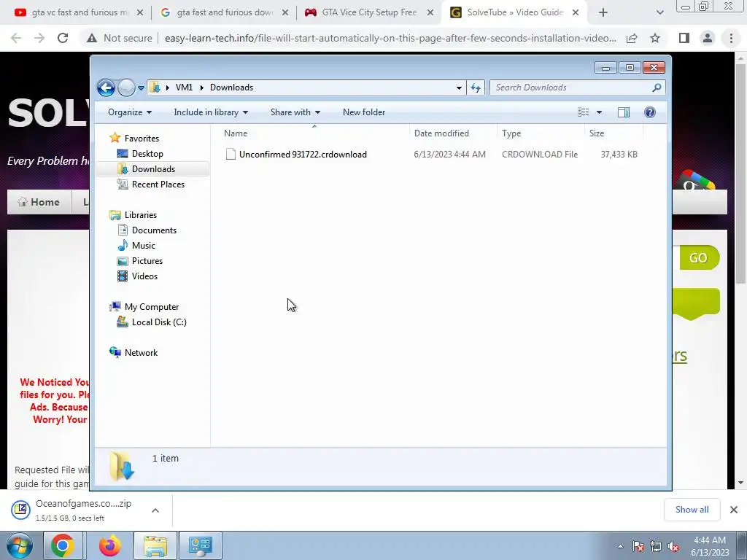The height and width of the screenshot is (560, 747).
Task: Open the Videos library
Action: 144,276
